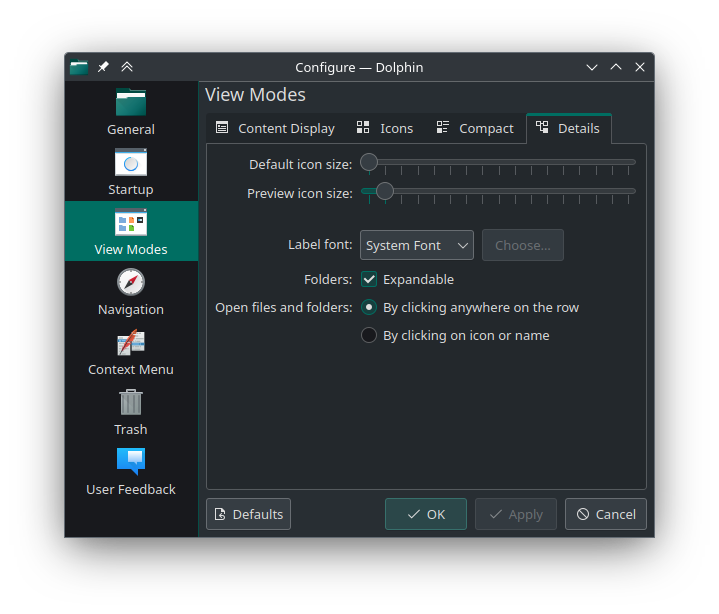The image size is (719, 614).
Task: Click the Preview icon size label
Action: point(300,194)
